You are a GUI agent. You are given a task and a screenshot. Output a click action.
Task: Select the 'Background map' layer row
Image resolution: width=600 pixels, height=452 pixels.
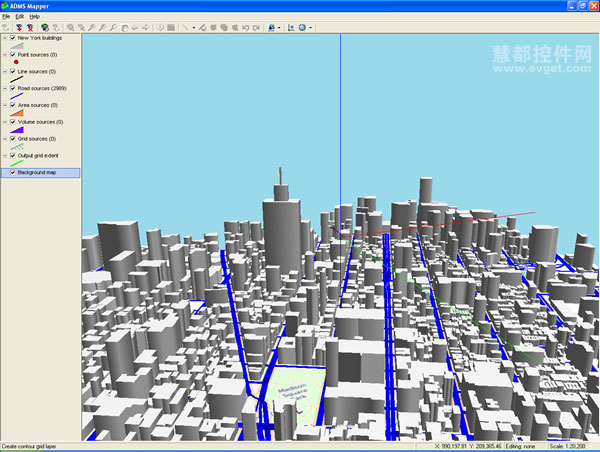coord(41,173)
